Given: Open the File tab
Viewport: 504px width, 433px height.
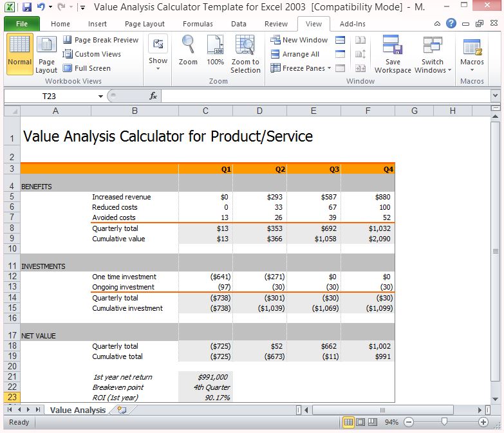Looking at the screenshot, I should 22,24.
